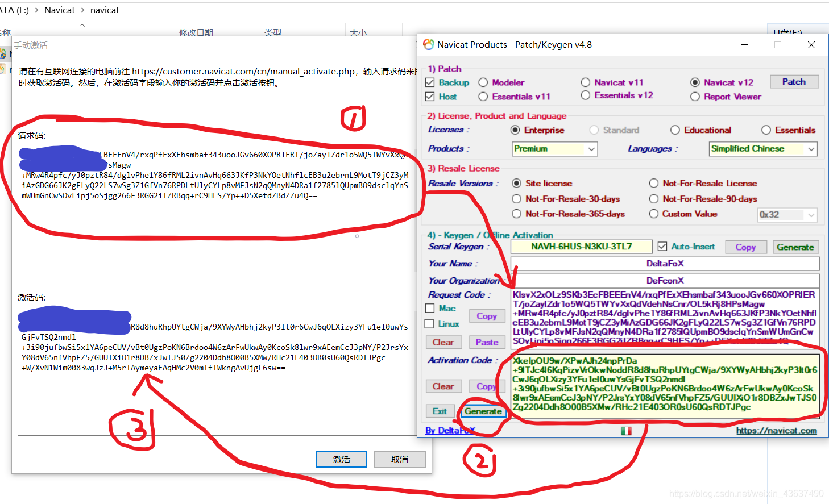Viewport: 829px width, 504px height.
Task: Open the https://navicat.com link
Action: tap(777, 431)
